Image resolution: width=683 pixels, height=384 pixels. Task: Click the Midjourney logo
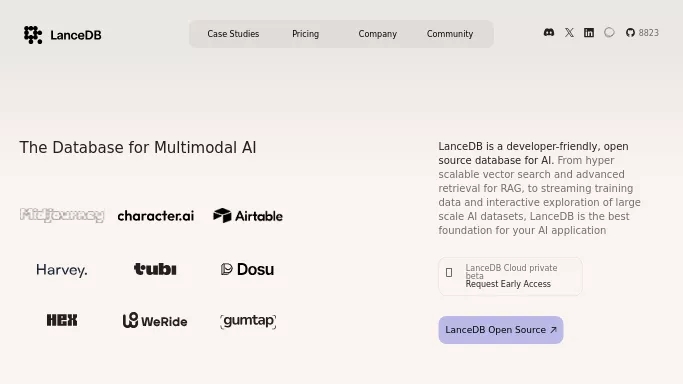62,215
